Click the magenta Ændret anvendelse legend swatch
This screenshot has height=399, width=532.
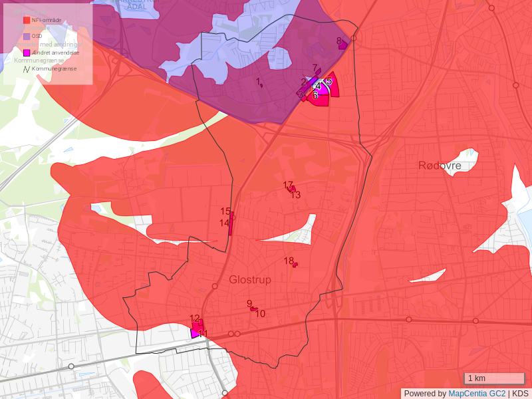[27, 52]
